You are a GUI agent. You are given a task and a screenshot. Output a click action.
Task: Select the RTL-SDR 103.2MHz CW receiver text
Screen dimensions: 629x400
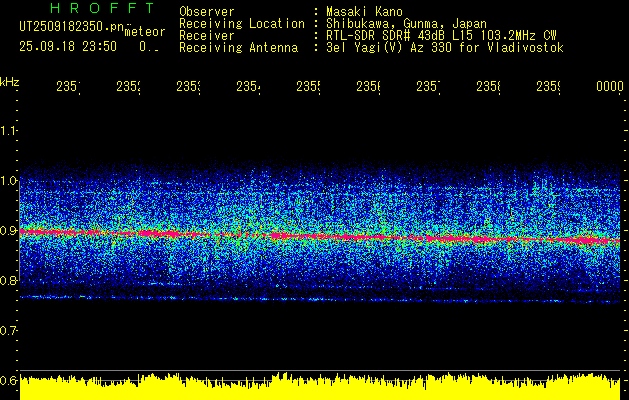pos(441,36)
